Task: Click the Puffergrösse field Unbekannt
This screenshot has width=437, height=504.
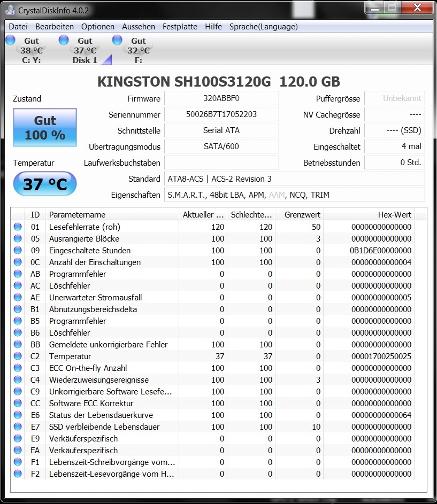Action: (x=395, y=98)
